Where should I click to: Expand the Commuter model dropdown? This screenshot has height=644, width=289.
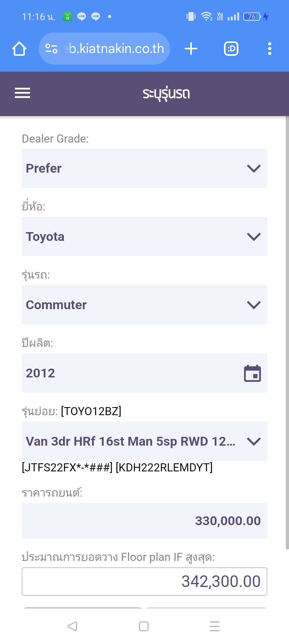pyautogui.click(x=144, y=305)
